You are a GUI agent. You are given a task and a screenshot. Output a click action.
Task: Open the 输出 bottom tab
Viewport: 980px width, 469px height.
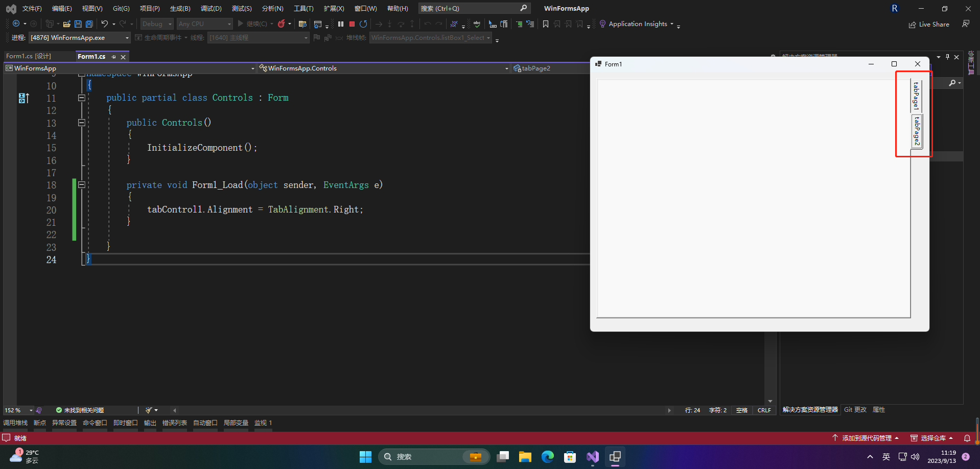pyautogui.click(x=150, y=423)
